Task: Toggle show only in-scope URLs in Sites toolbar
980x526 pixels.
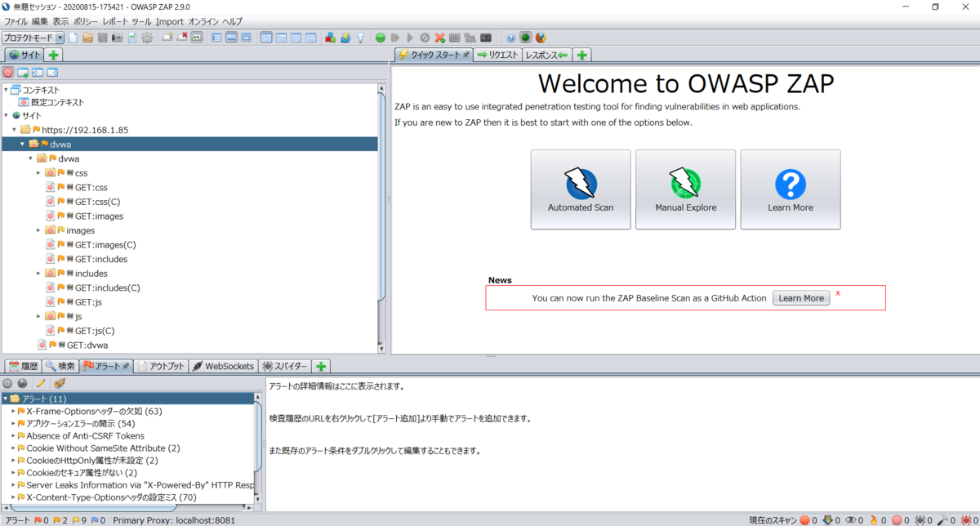Action: pyautogui.click(x=7, y=73)
